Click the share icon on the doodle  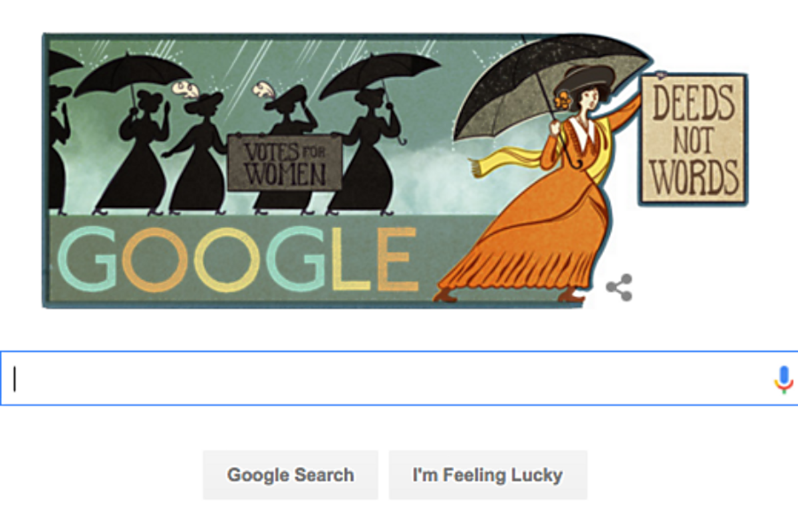click(x=618, y=288)
